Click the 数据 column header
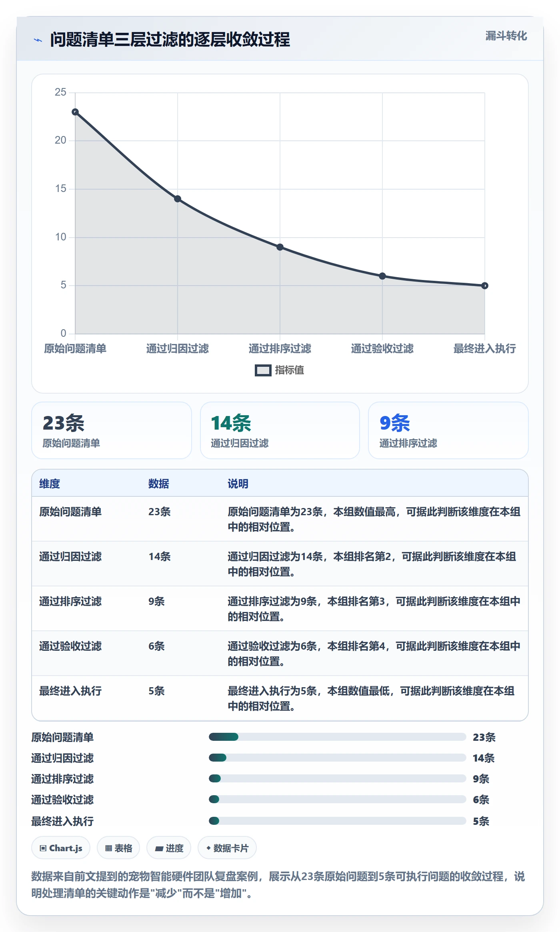Viewport: 560px width, 932px height. click(159, 484)
